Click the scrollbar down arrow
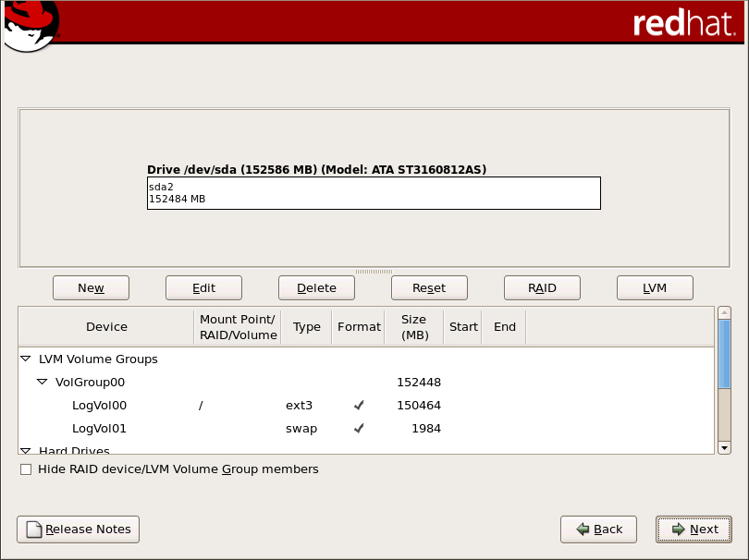This screenshot has width=749, height=560. tap(724, 447)
